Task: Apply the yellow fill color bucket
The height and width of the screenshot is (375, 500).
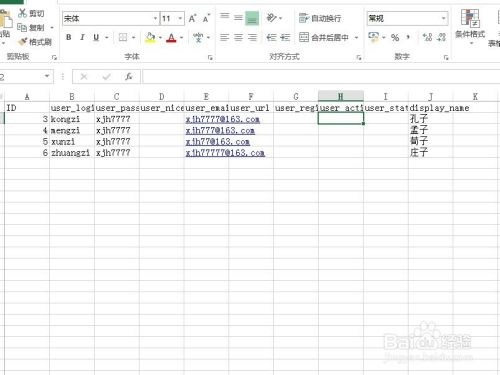Action: point(150,37)
